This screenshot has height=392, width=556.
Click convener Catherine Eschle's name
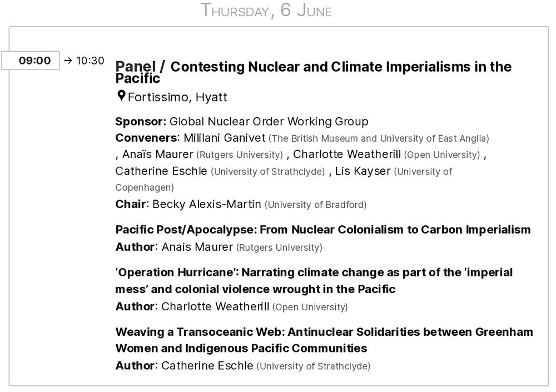click(x=161, y=171)
